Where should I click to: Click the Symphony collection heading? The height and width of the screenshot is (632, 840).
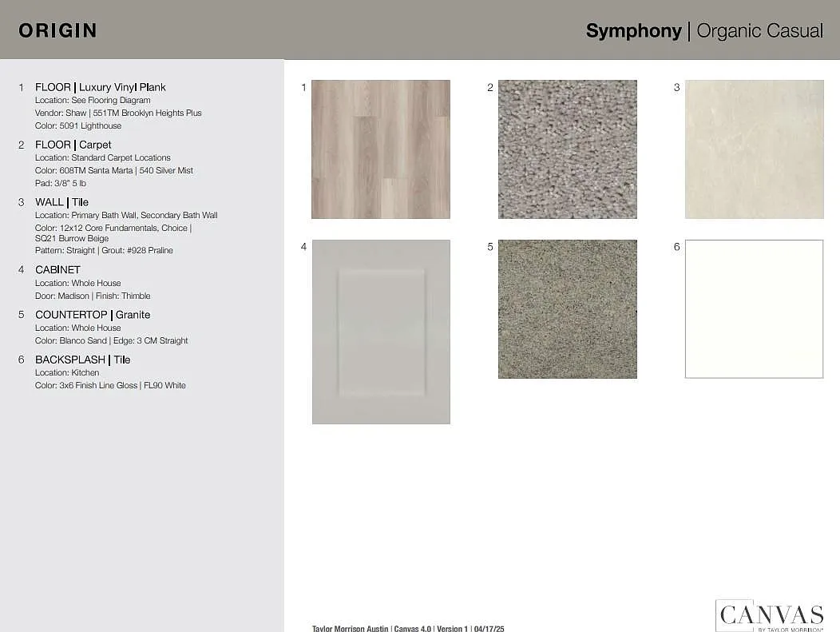[x=633, y=31]
